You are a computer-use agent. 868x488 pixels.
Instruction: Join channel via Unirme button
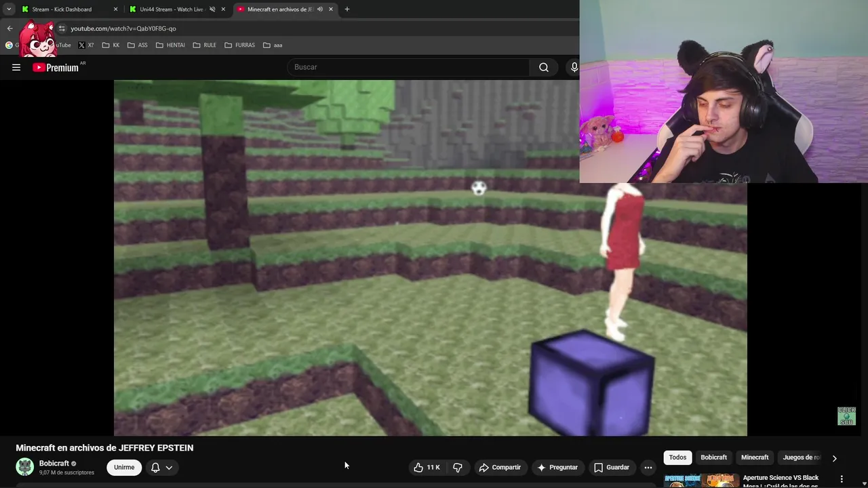click(x=124, y=467)
